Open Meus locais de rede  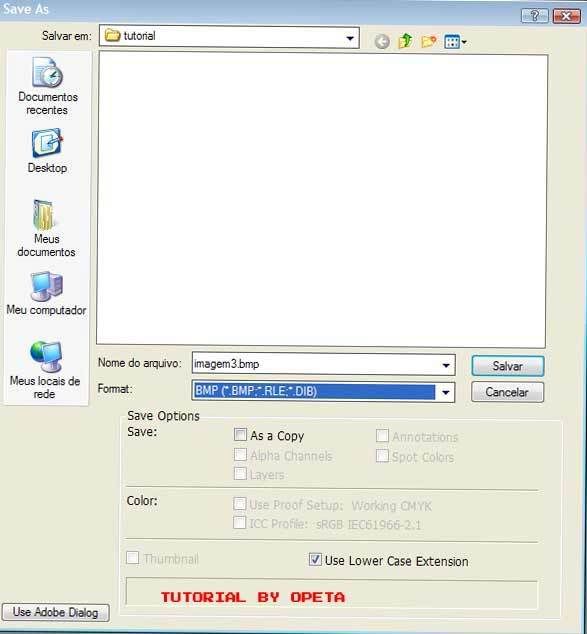45,370
